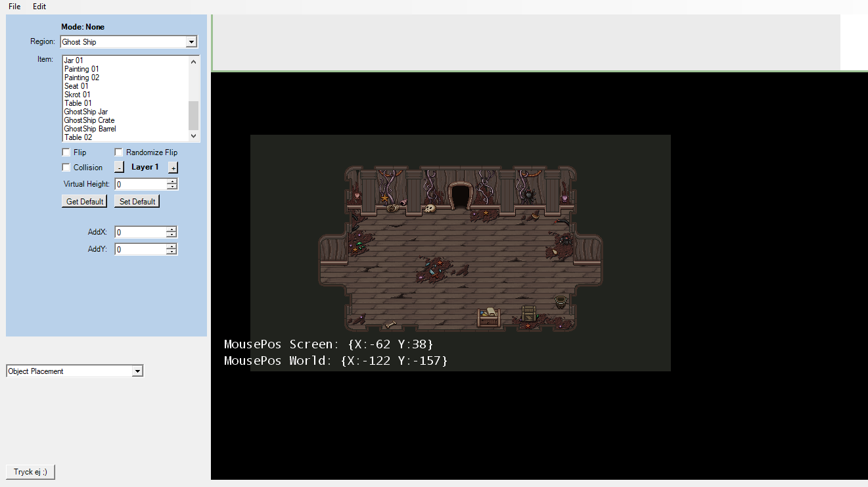Decrement Virtual Height with down arrow
This screenshot has height=487, width=868.
(x=172, y=187)
